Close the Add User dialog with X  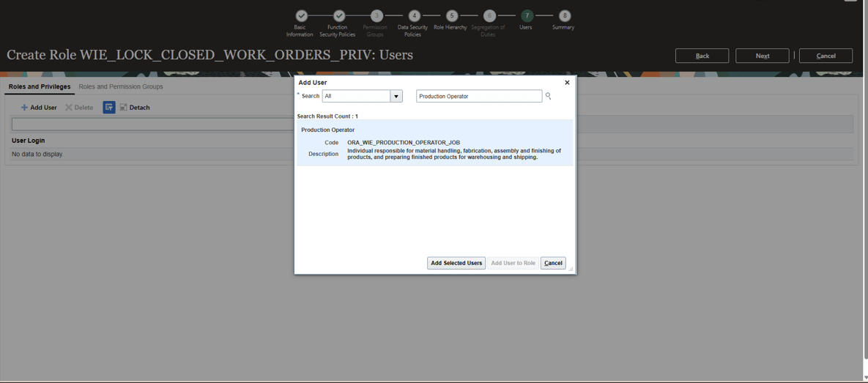[567, 83]
